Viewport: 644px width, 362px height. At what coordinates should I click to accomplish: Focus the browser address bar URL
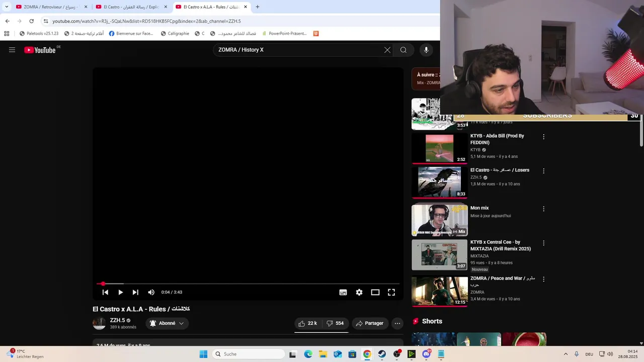point(146,21)
